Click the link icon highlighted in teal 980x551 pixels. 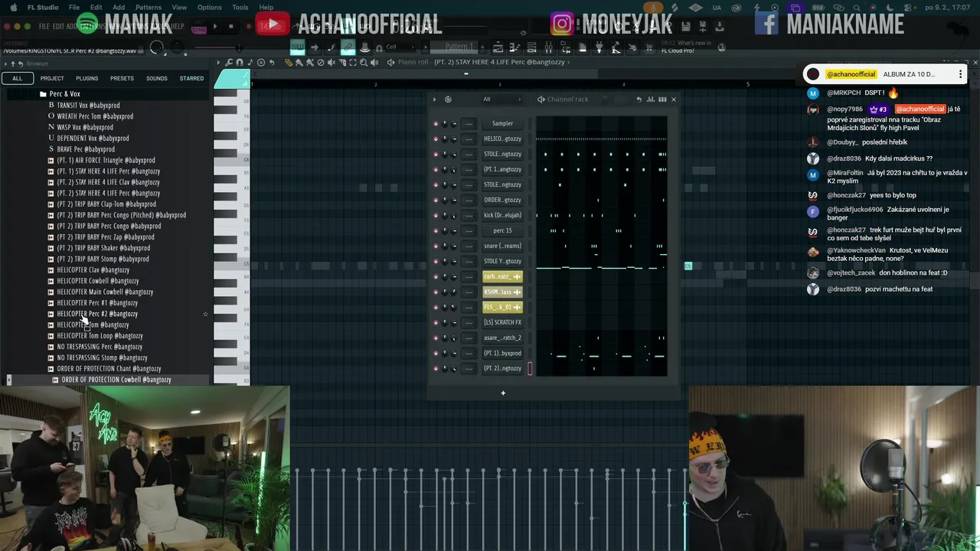pos(348,47)
